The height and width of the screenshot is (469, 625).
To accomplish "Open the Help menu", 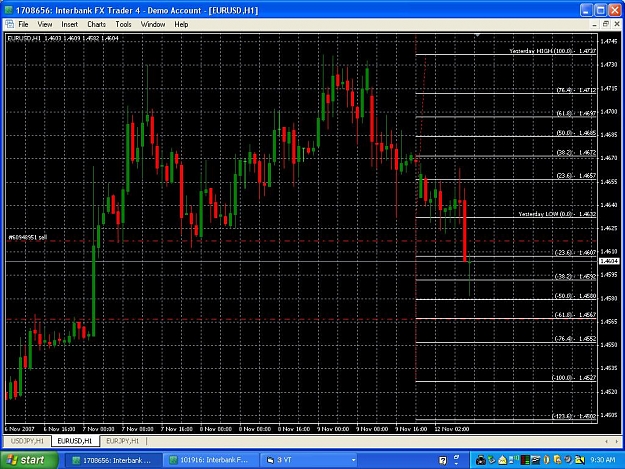I will coord(181,24).
